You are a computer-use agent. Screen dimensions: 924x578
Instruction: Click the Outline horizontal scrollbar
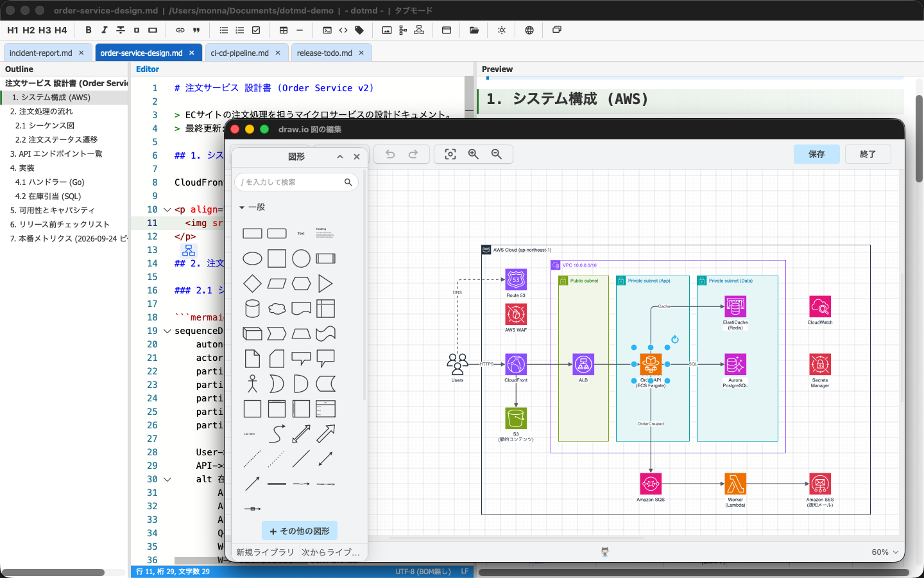point(53,572)
